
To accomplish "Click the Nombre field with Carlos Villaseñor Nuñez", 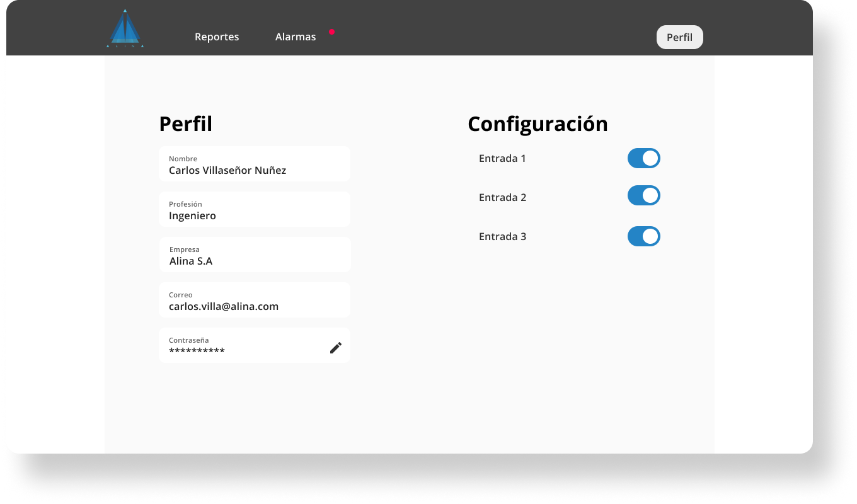I will click(255, 164).
